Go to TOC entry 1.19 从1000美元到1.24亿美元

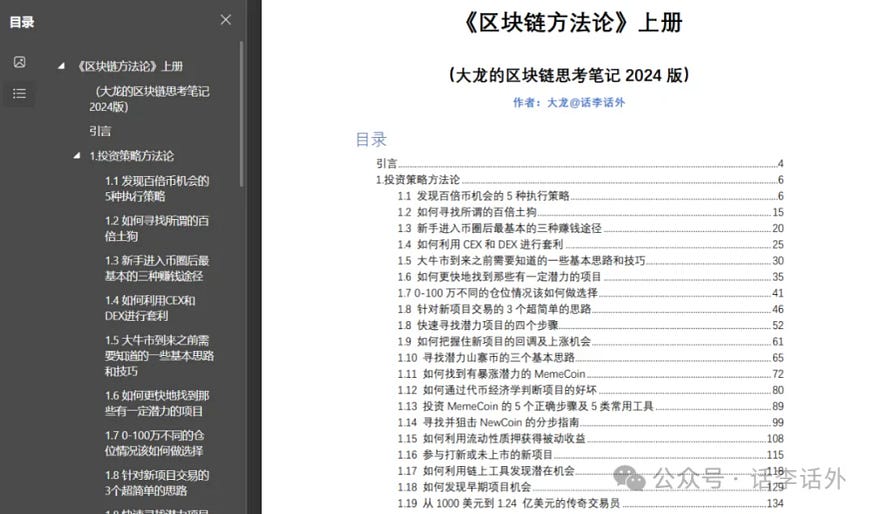tap(590, 503)
